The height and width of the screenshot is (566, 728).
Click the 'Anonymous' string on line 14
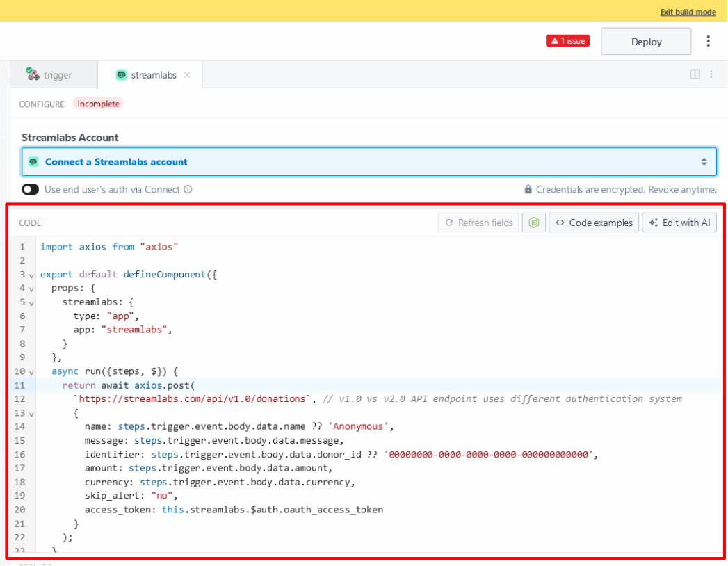[x=358, y=427]
